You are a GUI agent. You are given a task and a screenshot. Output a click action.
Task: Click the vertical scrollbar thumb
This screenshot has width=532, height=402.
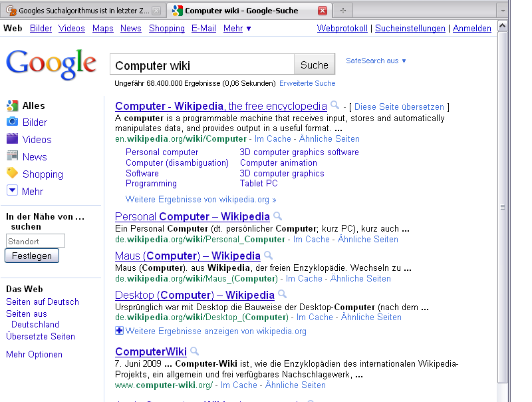tap(503, 207)
